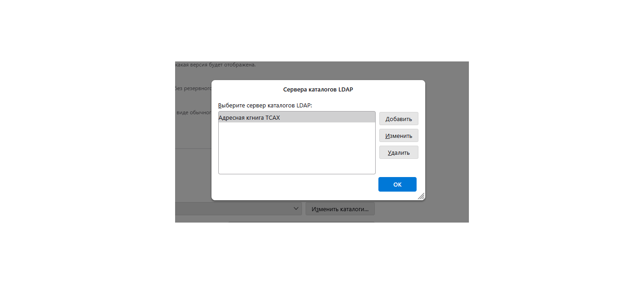Viewport: 644px width, 284px height.
Task: Click Удалить to remove the server
Action: [398, 152]
